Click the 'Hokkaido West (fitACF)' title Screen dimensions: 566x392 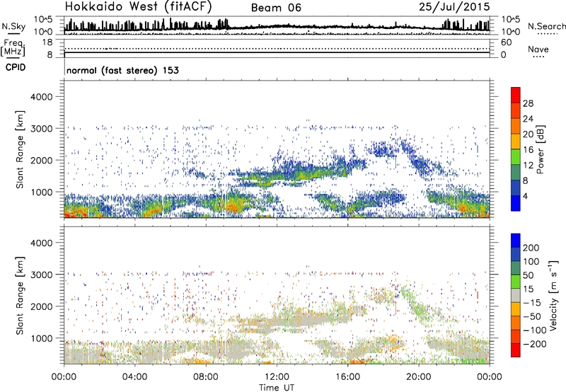coord(138,7)
